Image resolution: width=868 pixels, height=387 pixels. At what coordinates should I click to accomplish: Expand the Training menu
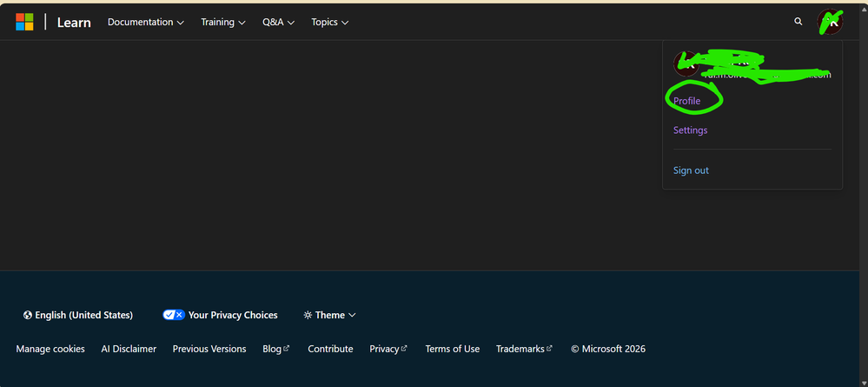(x=223, y=23)
